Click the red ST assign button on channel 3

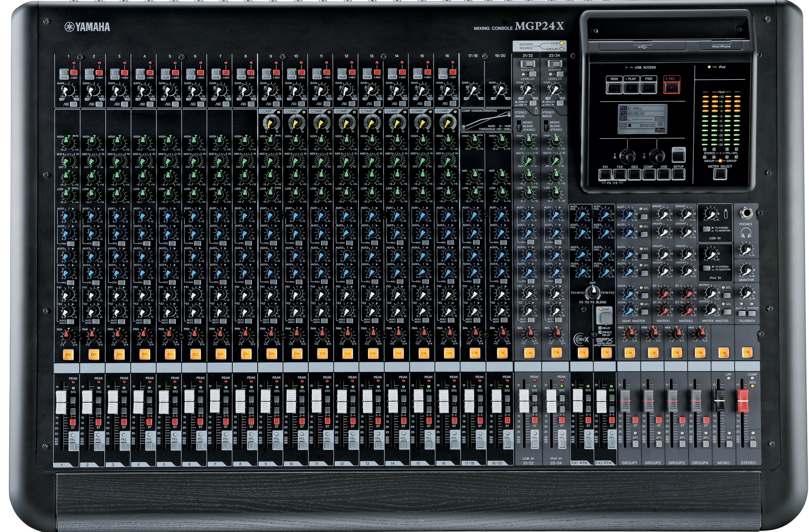124,422
